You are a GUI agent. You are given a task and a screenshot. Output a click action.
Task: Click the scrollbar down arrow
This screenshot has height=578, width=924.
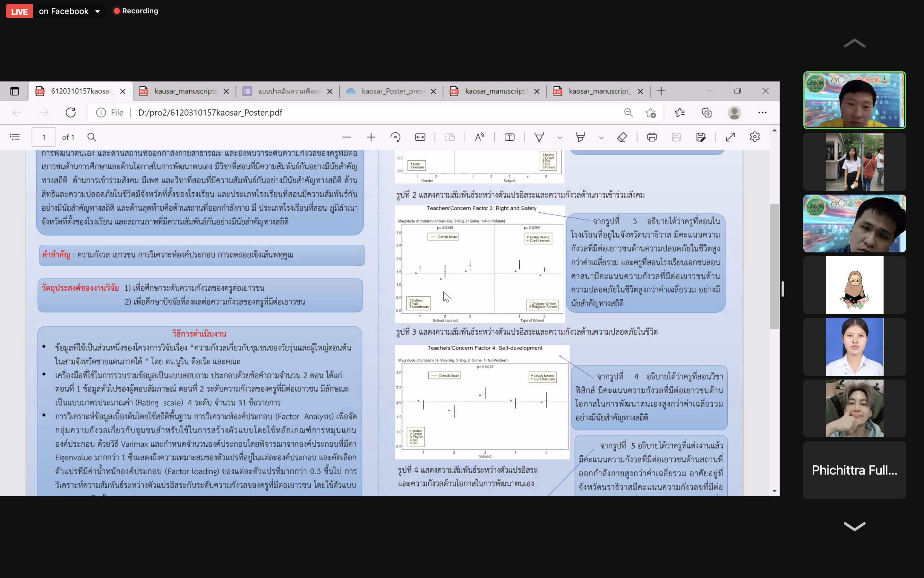[774, 491]
